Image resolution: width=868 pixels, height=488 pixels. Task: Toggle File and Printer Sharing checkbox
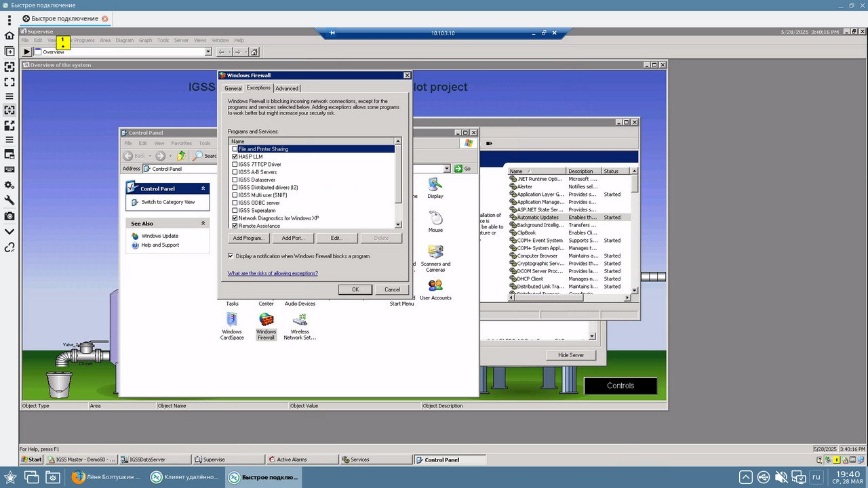[x=235, y=149]
